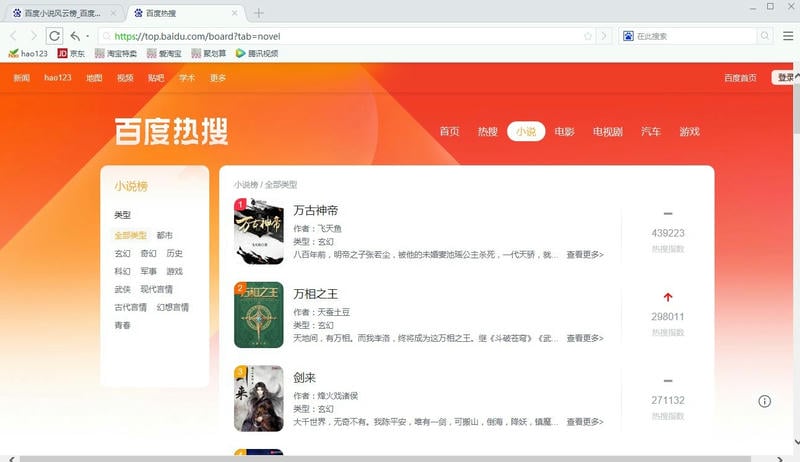Image resolution: width=800 pixels, height=462 pixels.
Task: Click the 百度热搜 logo
Action: point(171,131)
